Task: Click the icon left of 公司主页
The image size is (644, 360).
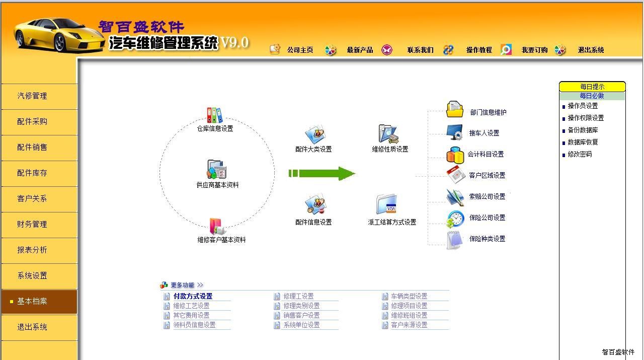Action: 275,49
